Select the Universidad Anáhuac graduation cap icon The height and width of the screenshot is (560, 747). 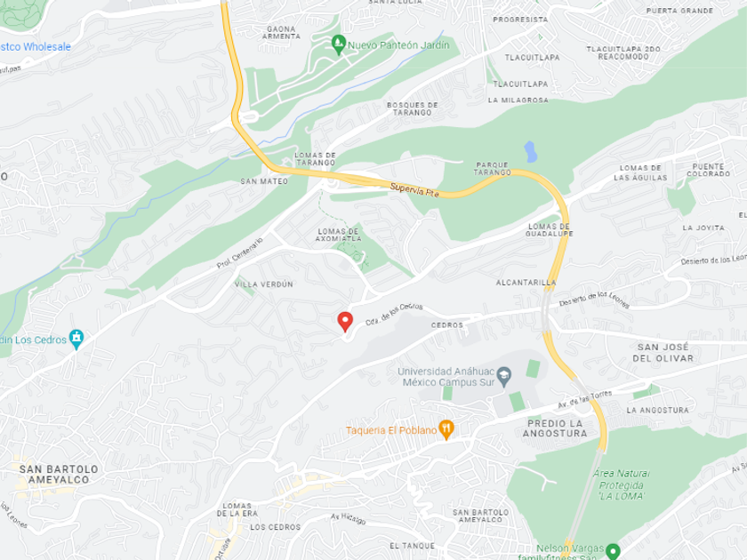504,377
